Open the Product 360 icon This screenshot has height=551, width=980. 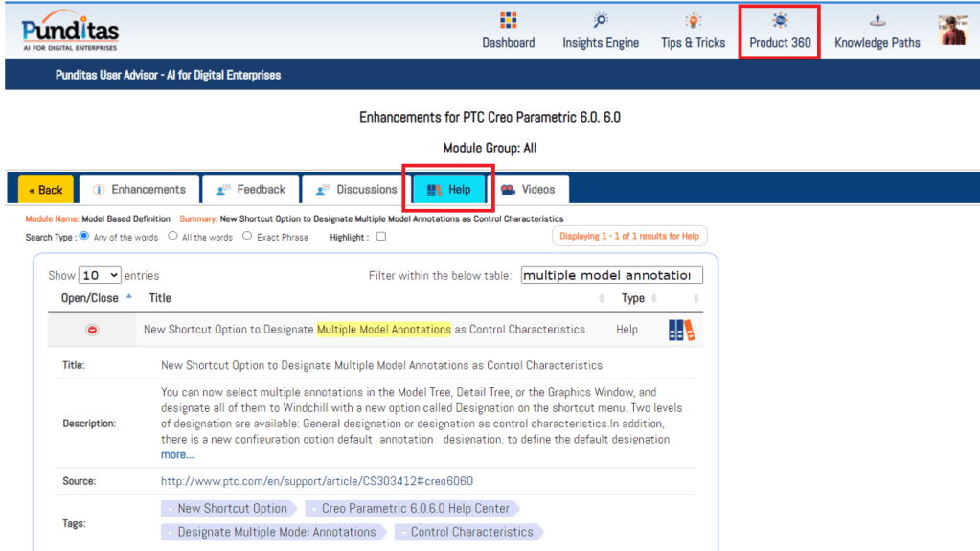click(780, 21)
